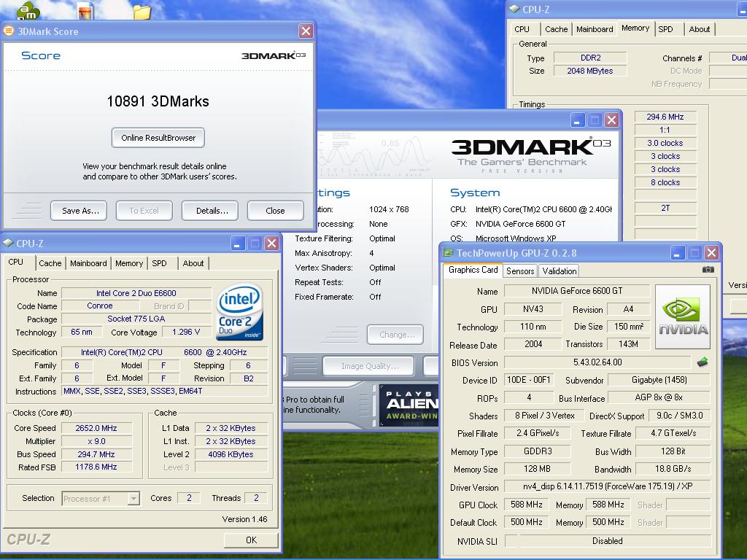
Task: Click the Core Speed 2652.0 MHz value
Action: 96,428
